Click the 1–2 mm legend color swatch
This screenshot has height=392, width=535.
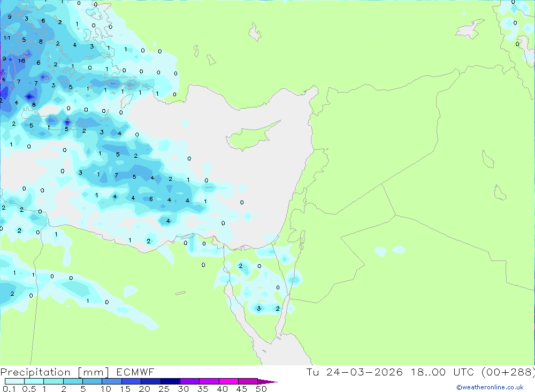click(x=53, y=381)
